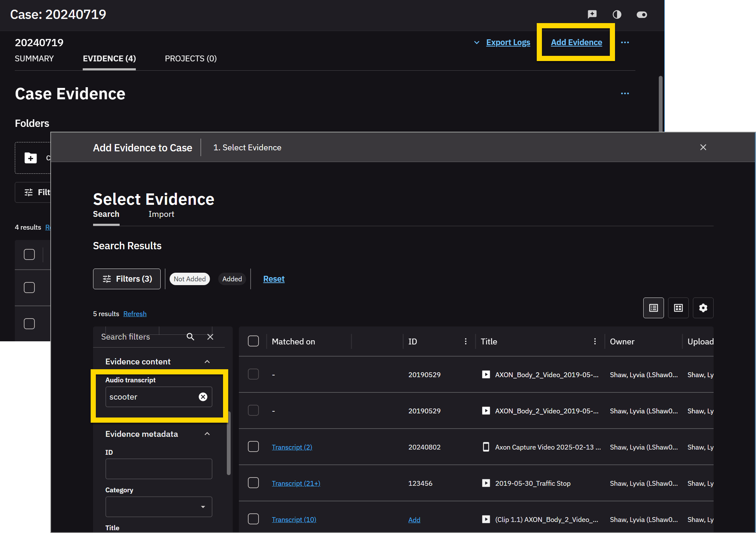Click the Axon Capture Video 2025-02-13 title
The width and height of the screenshot is (756, 533).
[x=548, y=447]
